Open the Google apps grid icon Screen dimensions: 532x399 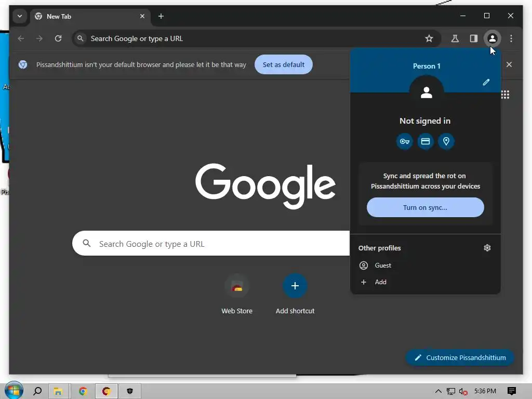tap(505, 95)
